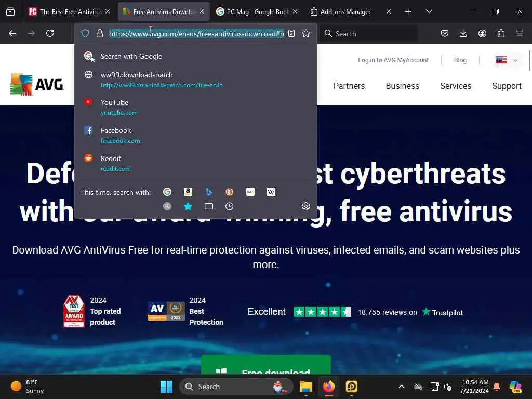
Task: Open tracking protection shield icon
Action: click(85, 33)
